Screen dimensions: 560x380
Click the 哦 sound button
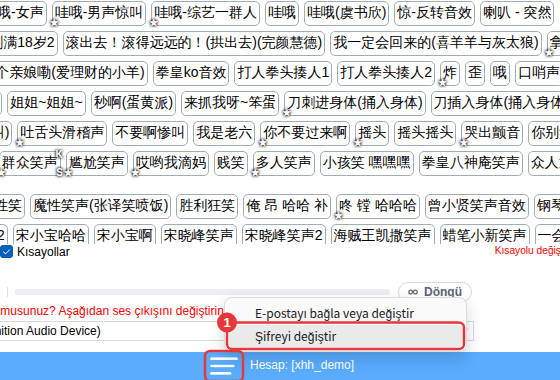[x=500, y=73]
